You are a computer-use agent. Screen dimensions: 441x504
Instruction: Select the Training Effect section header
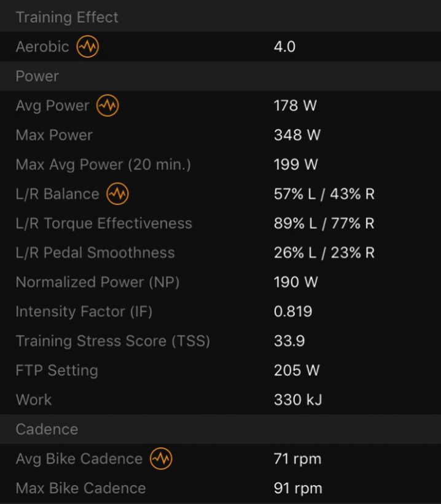(221, 17)
